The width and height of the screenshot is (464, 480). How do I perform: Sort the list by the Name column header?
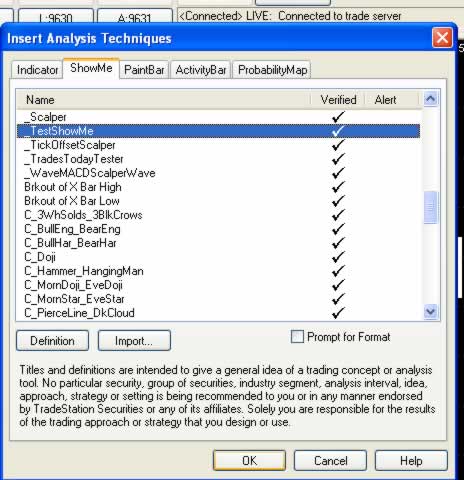[163, 100]
